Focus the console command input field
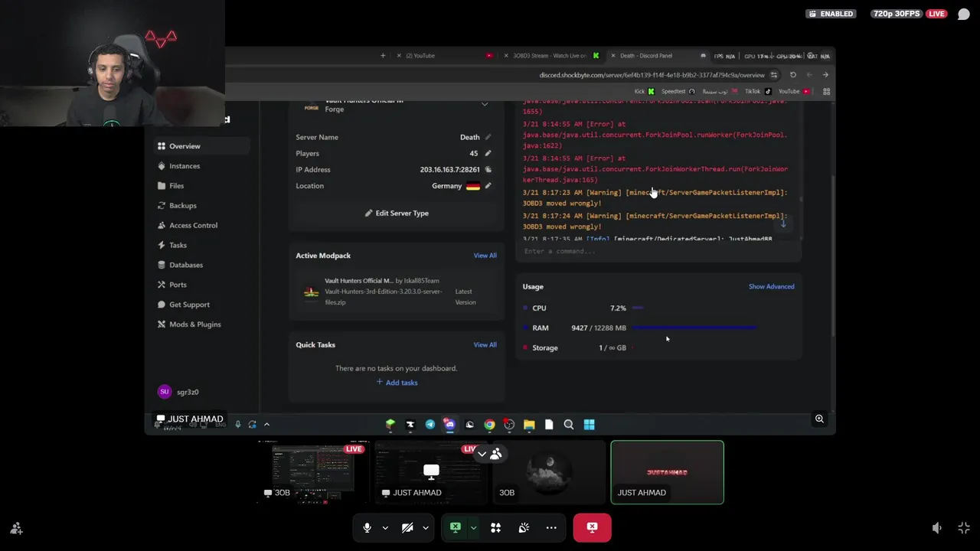 point(658,252)
